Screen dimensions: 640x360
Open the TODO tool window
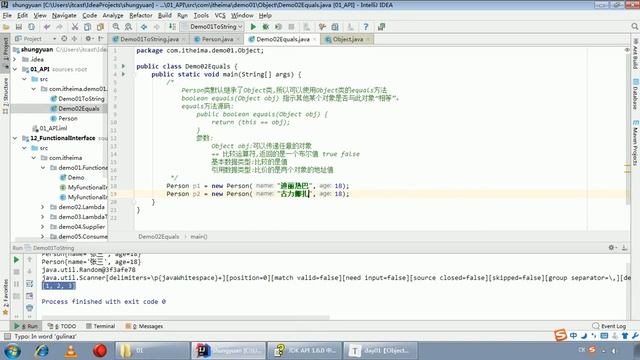click(x=62, y=326)
